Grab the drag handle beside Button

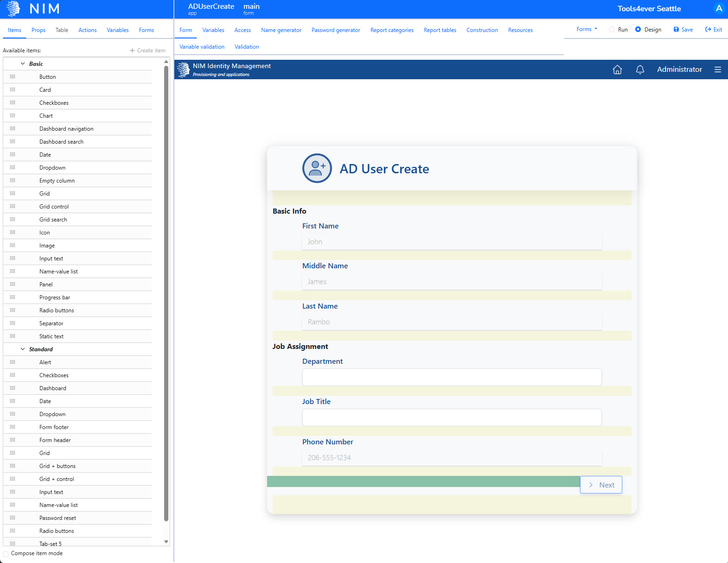coord(13,76)
